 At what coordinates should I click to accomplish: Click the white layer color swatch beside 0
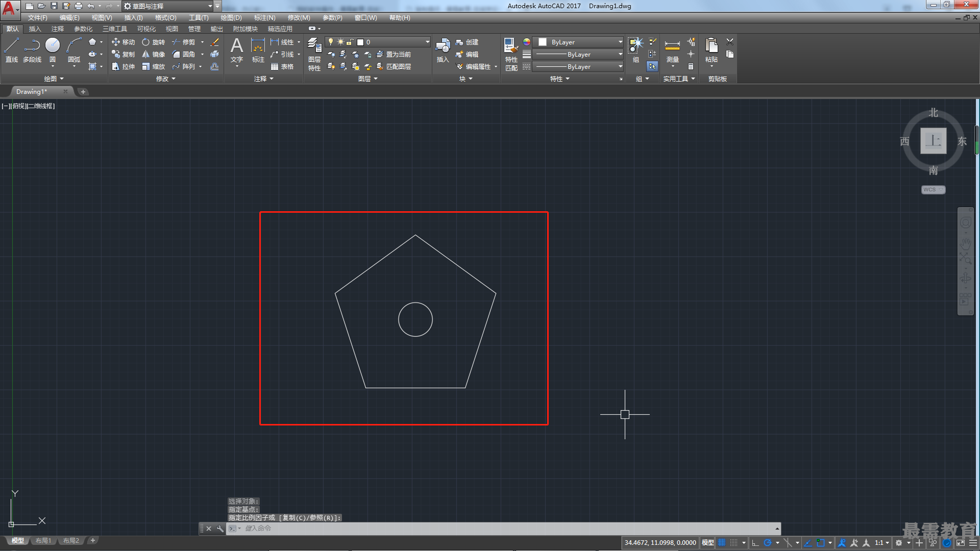[360, 42]
